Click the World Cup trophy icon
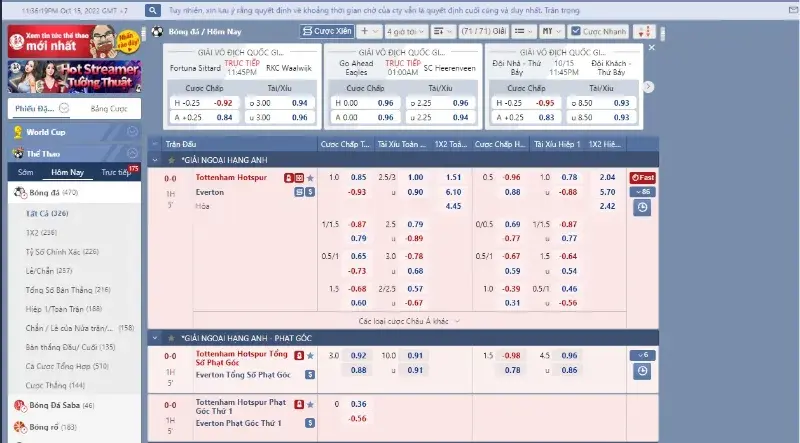800x443 pixels. click(x=18, y=132)
